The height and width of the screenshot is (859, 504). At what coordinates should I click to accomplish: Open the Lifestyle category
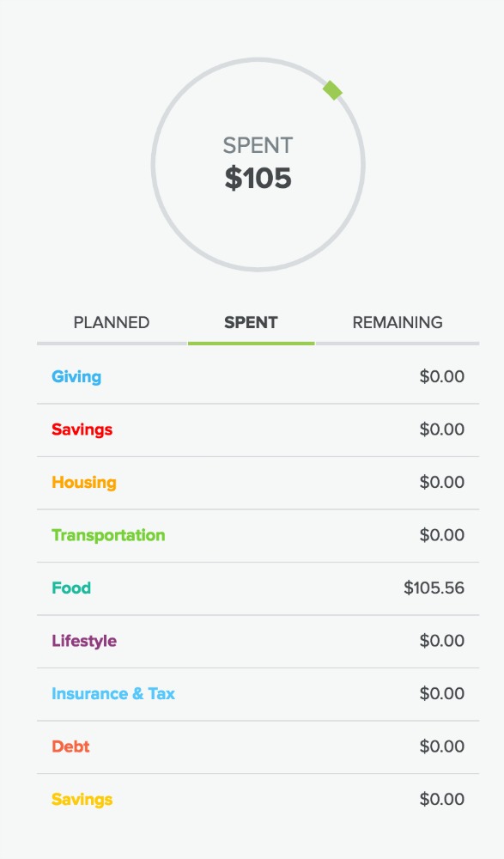pos(81,641)
